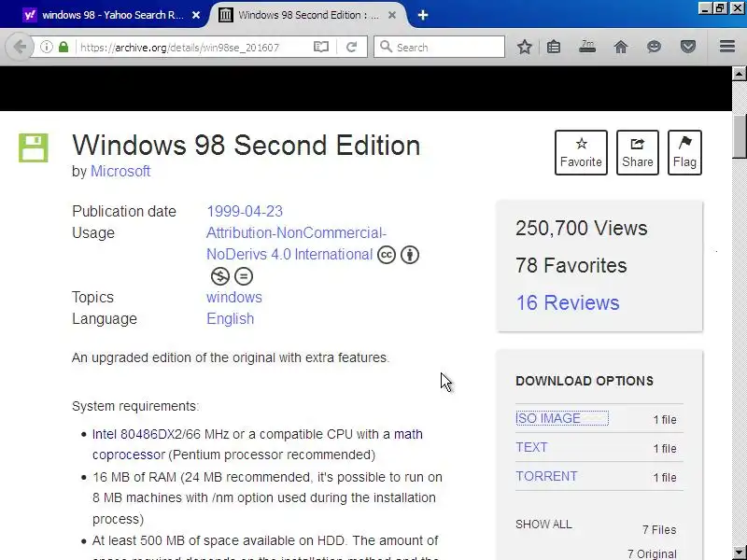
Task: Save page to Pocket icon
Action: click(687, 47)
